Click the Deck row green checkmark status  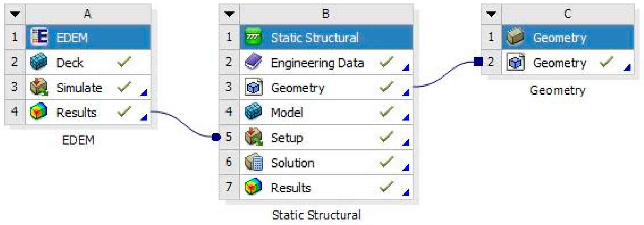[124, 62]
